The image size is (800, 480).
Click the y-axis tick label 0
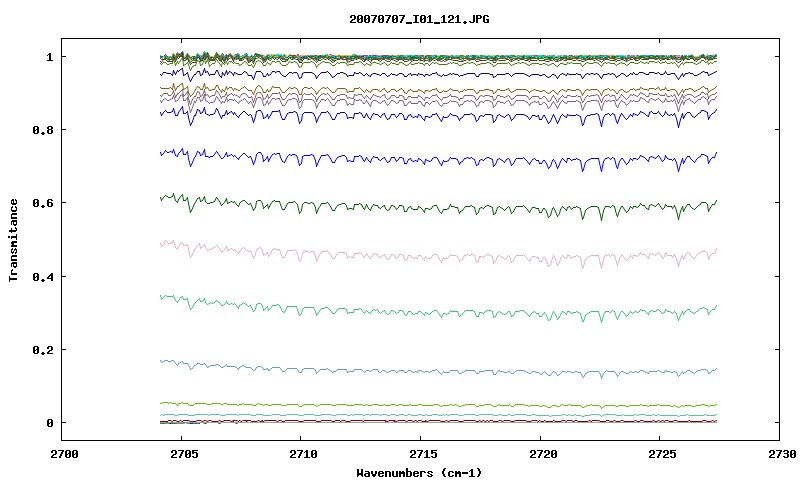point(50,423)
